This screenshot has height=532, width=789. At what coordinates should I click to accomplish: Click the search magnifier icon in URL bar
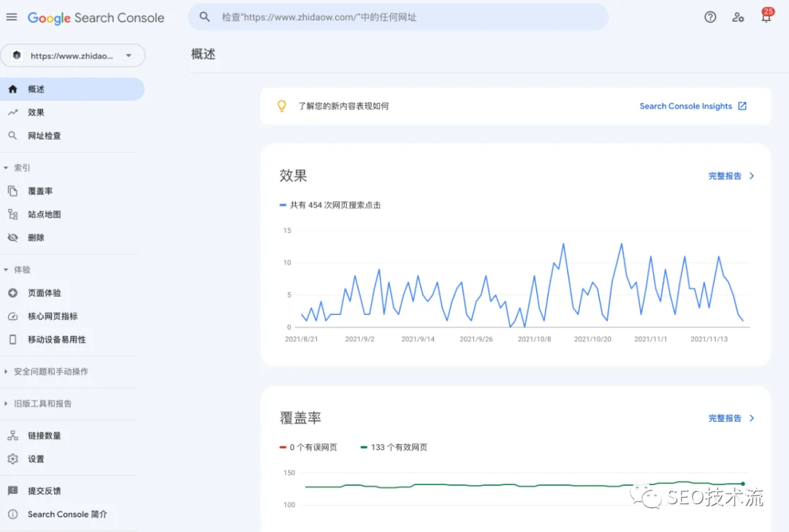[205, 17]
